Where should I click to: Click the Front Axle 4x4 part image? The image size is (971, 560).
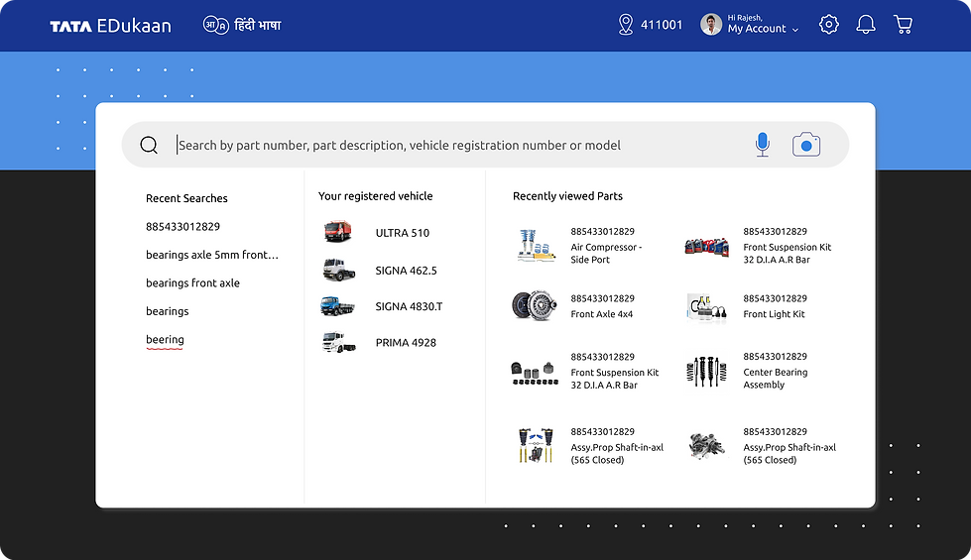pos(535,306)
